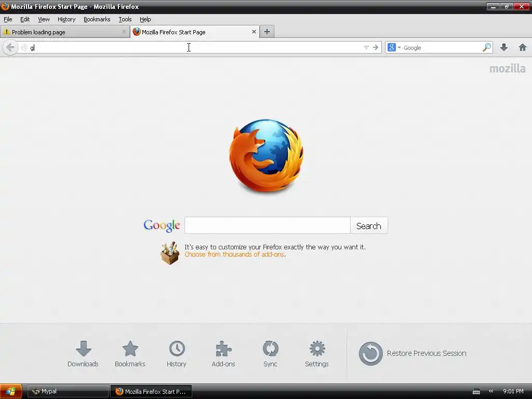Click Restore Previous Session button

coord(413,353)
